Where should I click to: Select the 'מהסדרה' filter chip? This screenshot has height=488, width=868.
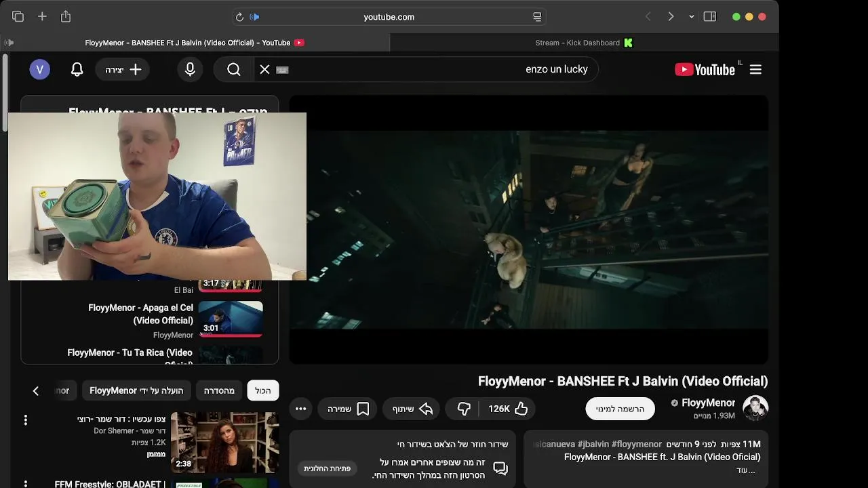(219, 390)
